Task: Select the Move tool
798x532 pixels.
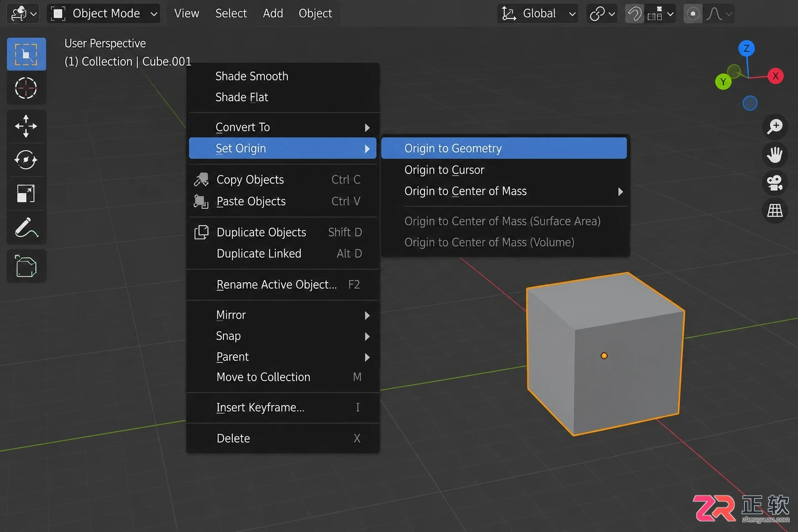Action: tap(26, 126)
